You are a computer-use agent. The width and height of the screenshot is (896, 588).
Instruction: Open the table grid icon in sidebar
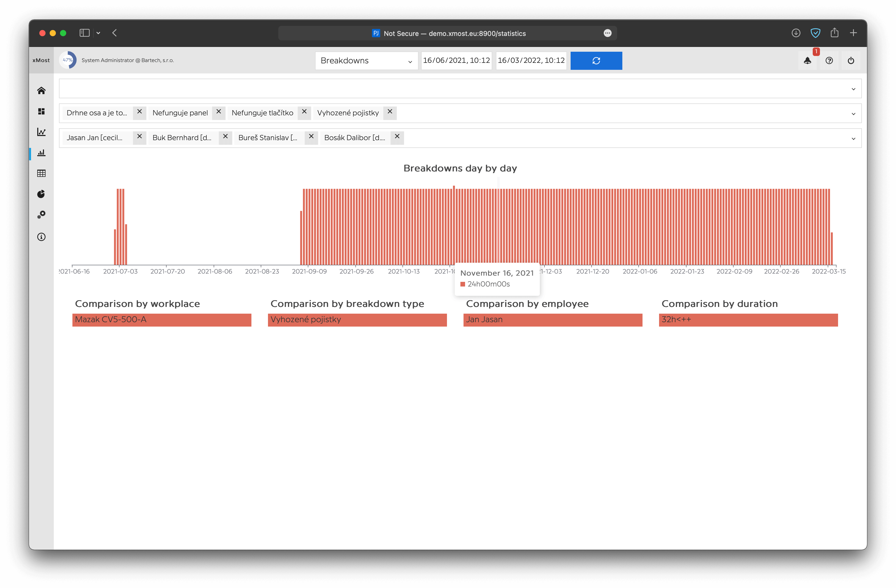pos(41,173)
